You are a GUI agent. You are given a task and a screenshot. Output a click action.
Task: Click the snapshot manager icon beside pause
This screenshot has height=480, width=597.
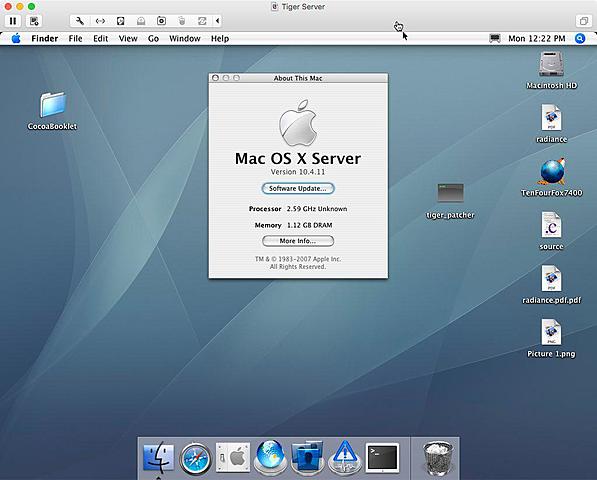34,21
